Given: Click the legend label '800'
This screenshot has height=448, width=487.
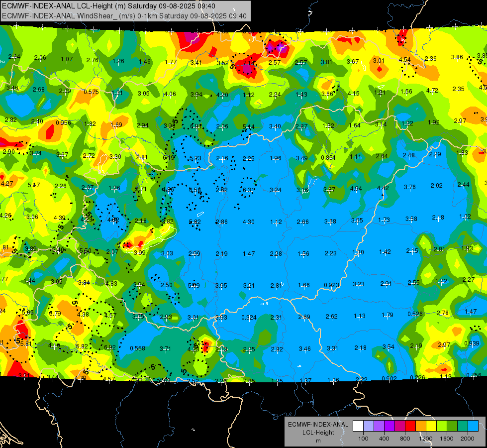Looking at the screenshot, I should click(405, 439).
